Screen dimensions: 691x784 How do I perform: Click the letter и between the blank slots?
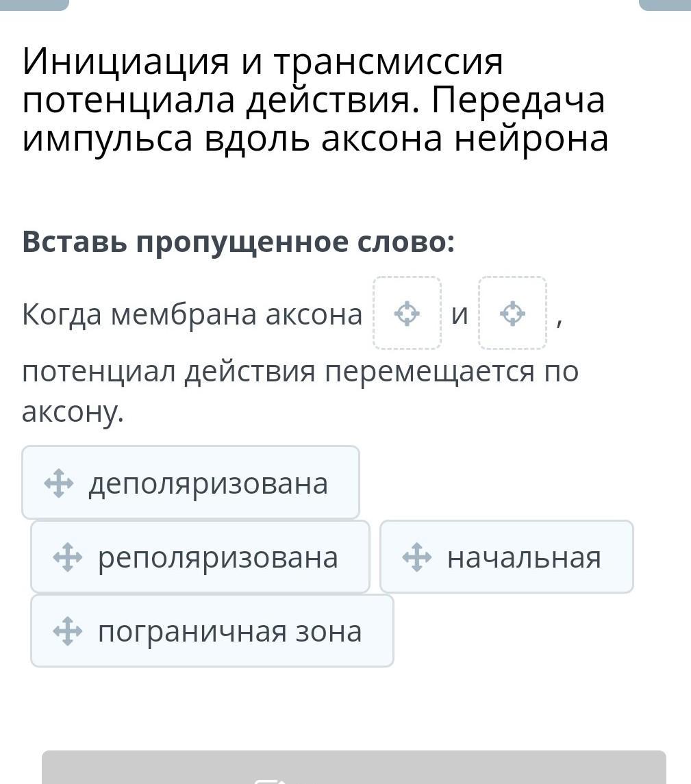460,315
